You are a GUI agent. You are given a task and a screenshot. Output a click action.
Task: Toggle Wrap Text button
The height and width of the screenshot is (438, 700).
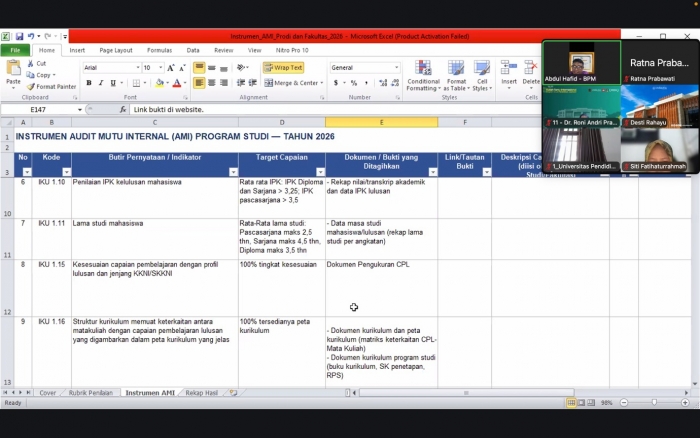coord(283,68)
